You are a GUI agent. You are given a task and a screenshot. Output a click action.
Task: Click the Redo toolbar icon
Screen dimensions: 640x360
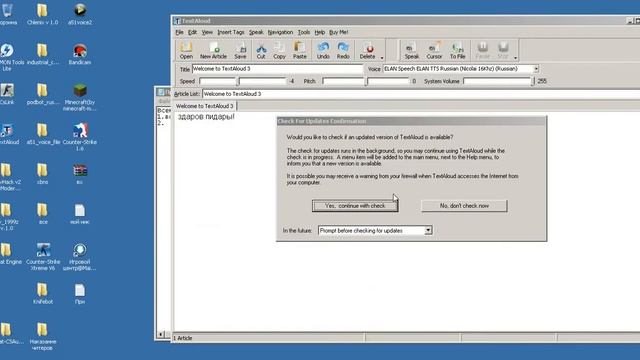(343, 51)
